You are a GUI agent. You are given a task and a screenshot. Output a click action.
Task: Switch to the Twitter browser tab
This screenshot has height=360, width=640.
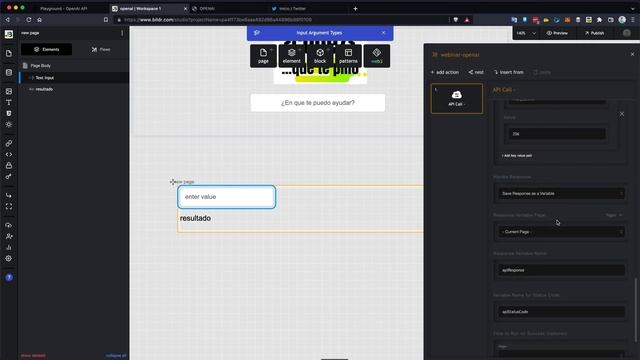coord(292,8)
